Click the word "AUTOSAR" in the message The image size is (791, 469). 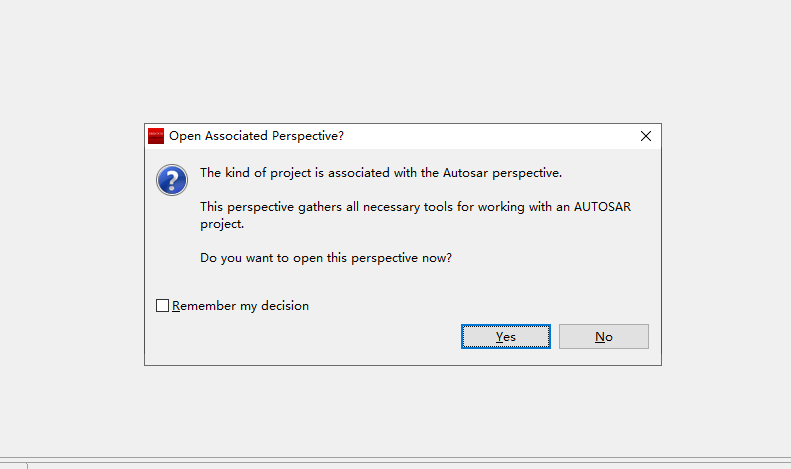(x=604, y=207)
